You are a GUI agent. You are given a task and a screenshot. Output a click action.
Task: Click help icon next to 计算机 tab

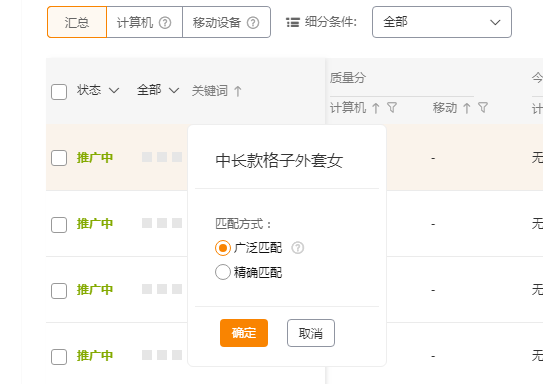tap(165, 23)
